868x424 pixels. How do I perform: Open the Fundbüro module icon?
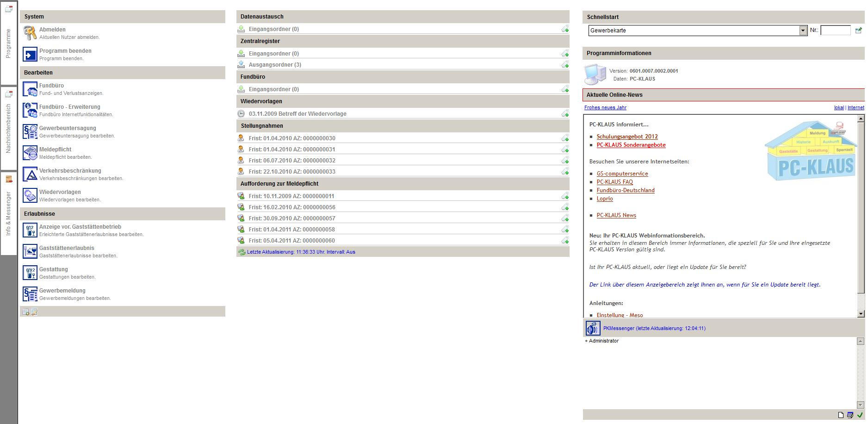[30, 89]
